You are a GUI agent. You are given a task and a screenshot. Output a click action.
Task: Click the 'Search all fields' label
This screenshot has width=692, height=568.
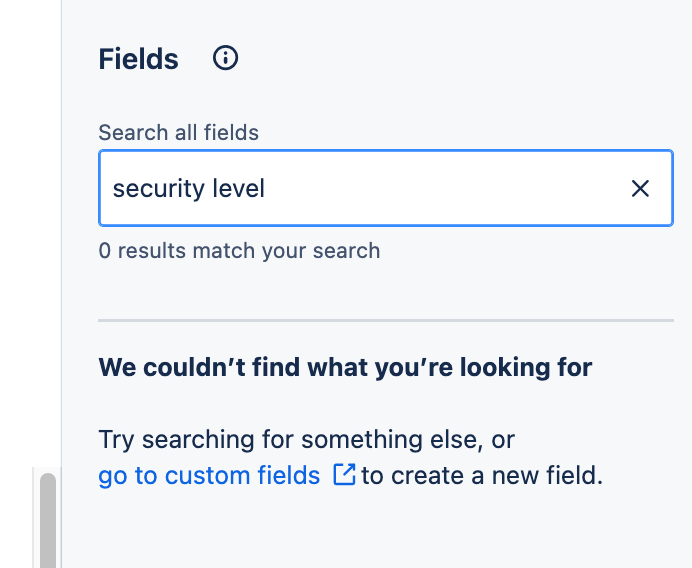click(x=178, y=132)
